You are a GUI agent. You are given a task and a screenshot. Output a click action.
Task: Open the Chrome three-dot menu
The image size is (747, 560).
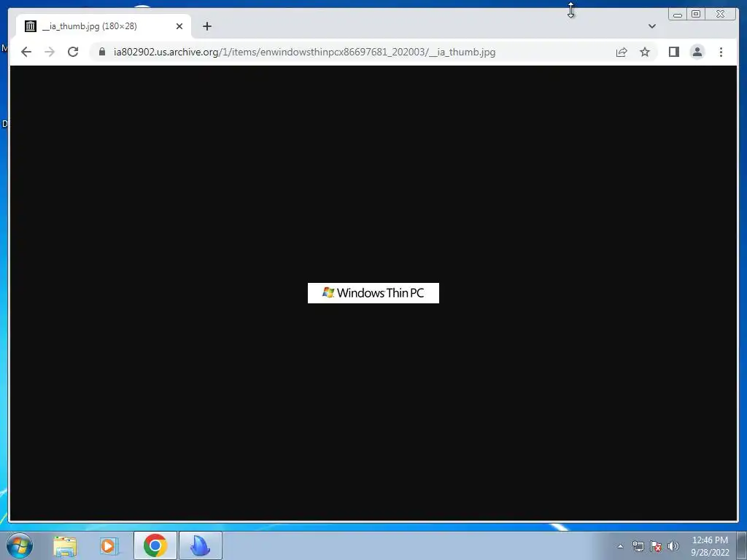point(721,52)
